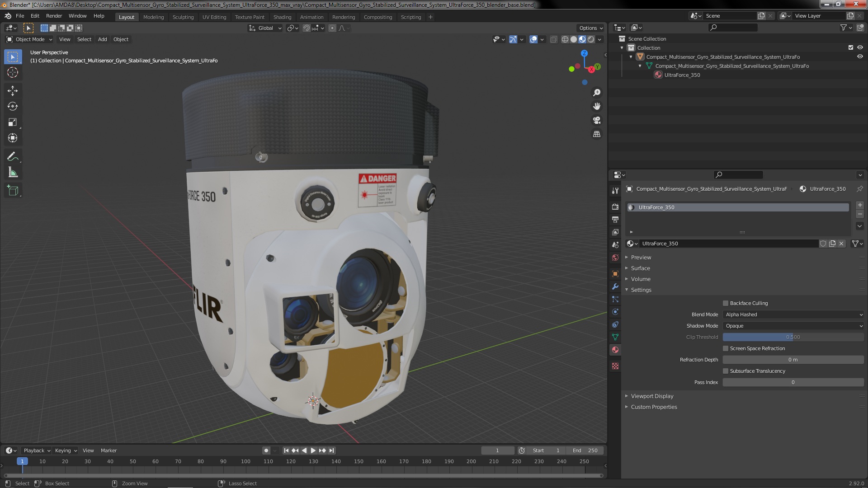
Task: Open the Object Mode dropdown
Action: [29, 39]
